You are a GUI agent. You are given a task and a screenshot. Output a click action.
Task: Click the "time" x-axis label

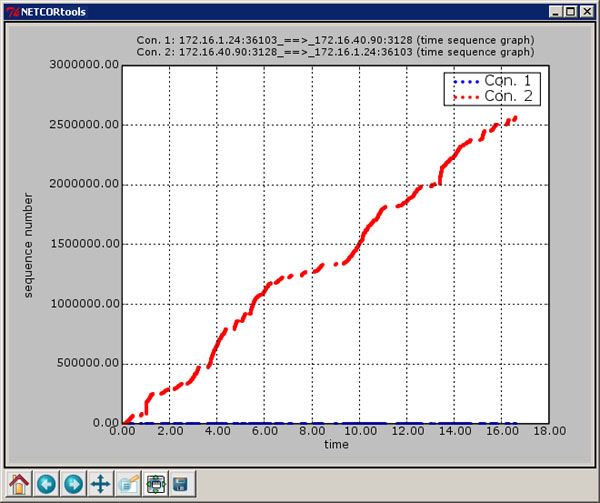pyautogui.click(x=336, y=444)
